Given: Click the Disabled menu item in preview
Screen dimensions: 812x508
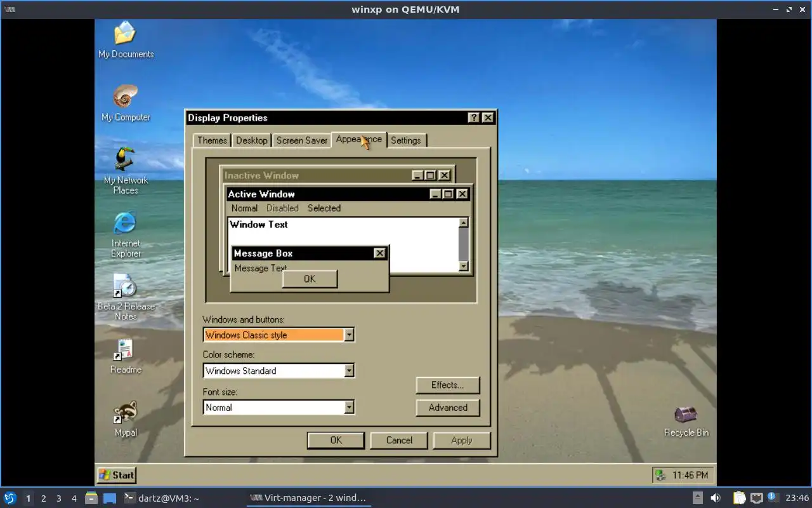Looking at the screenshot, I should pos(282,208).
